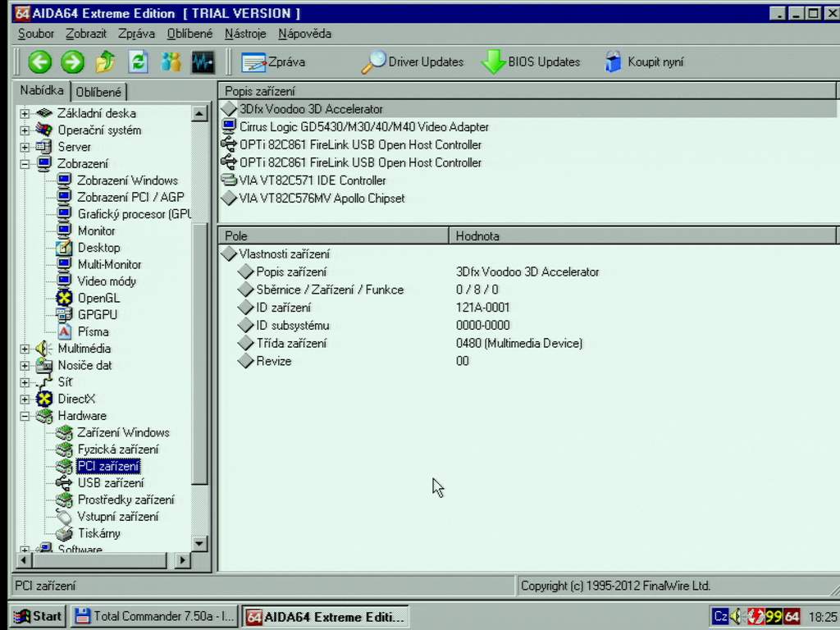Open the system stability graph icon
This screenshot has width=840, height=630.
[203, 62]
